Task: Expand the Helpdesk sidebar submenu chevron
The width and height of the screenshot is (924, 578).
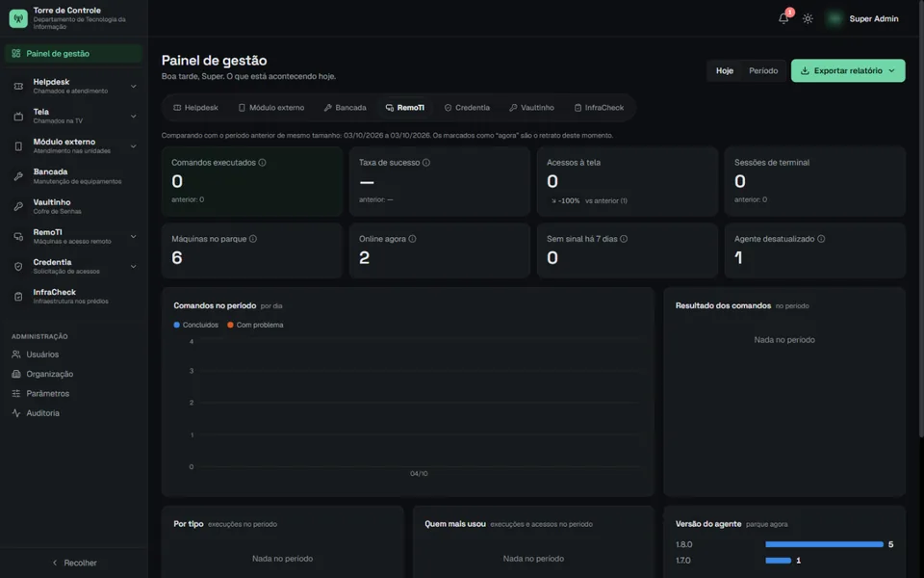Action: coord(134,86)
